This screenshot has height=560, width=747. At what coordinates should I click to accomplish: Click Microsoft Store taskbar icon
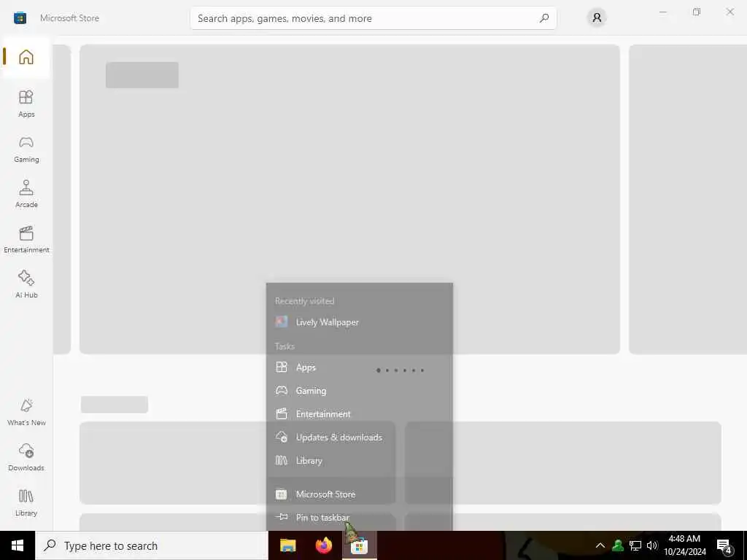(x=360, y=545)
